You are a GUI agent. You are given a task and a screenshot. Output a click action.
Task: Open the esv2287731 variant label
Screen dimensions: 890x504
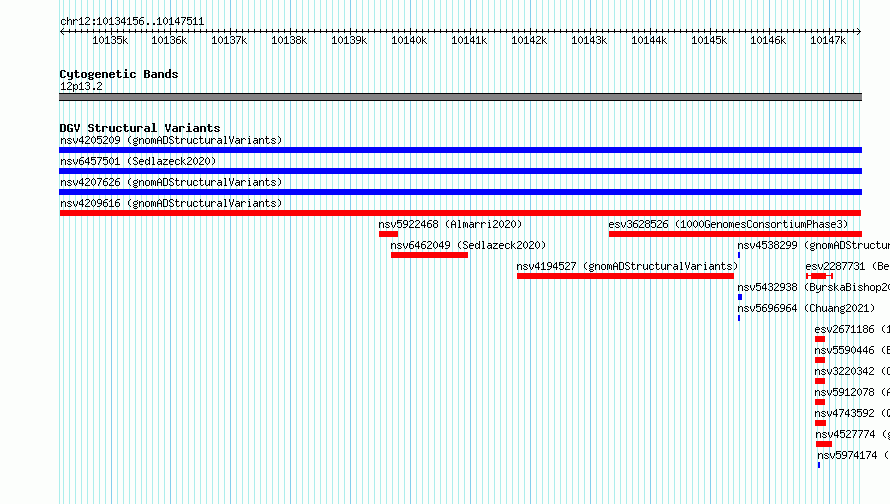pyautogui.click(x=847, y=266)
